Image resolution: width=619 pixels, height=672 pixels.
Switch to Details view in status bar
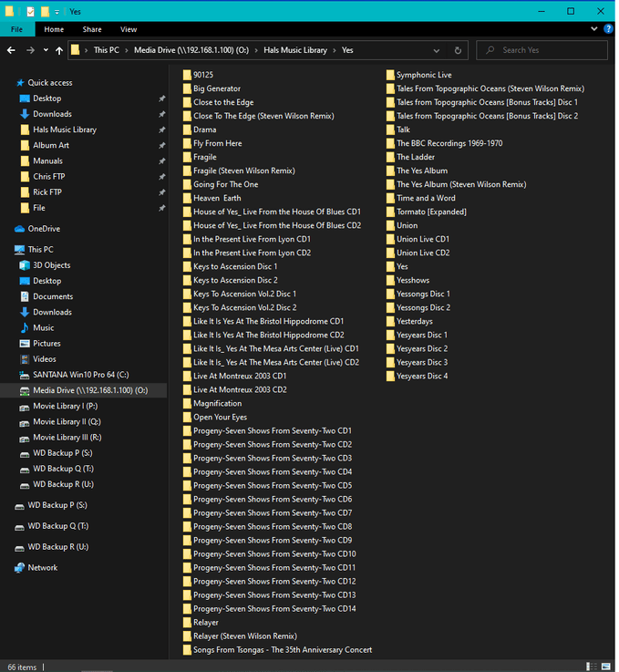click(x=592, y=667)
